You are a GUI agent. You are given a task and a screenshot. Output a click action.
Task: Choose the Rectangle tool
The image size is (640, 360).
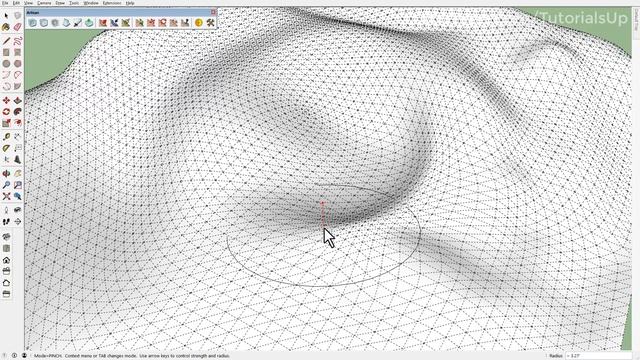pos(6,52)
